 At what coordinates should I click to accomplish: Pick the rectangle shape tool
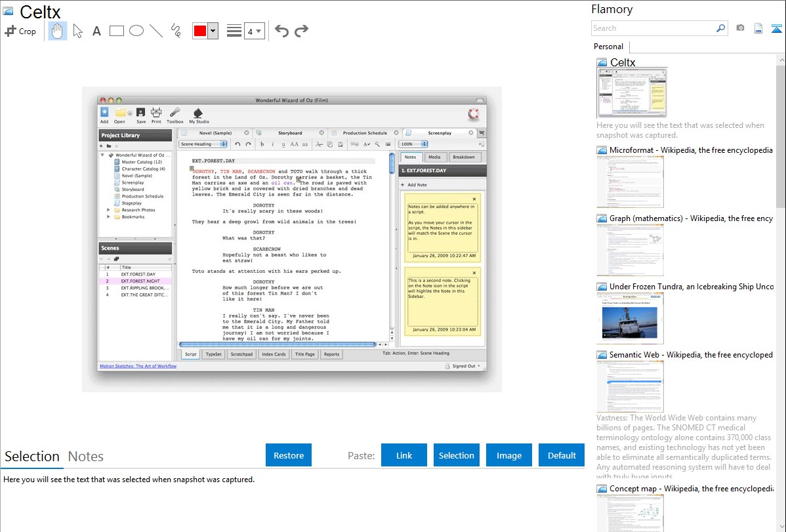[116, 31]
